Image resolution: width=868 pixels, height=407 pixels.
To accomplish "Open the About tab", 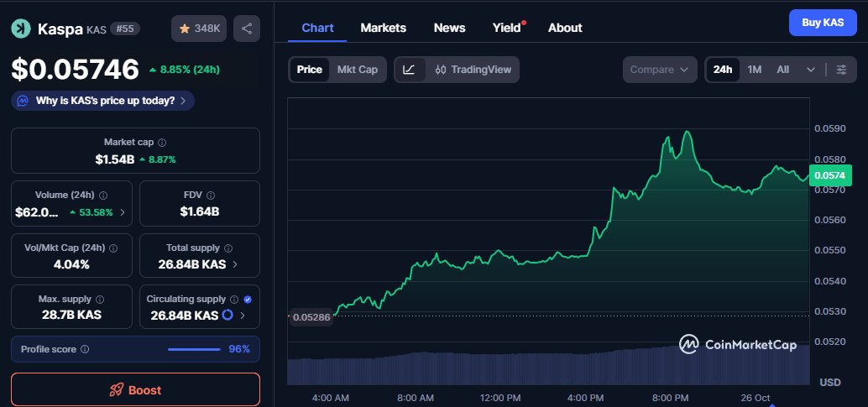I will point(565,28).
